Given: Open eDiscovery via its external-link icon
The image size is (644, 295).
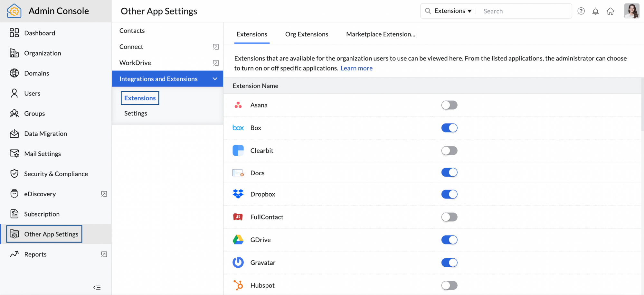Looking at the screenshot, I should [104, 194].
